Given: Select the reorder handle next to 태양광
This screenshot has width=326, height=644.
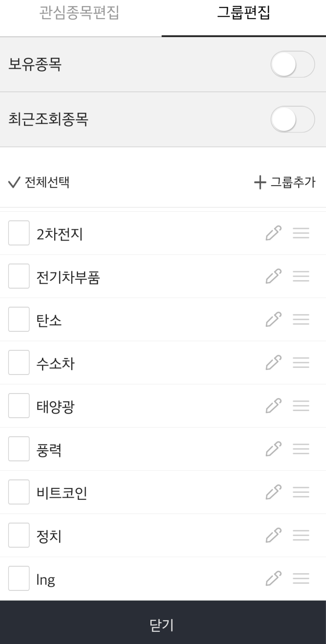Looking at the screenshot, I should click(301, 405).
